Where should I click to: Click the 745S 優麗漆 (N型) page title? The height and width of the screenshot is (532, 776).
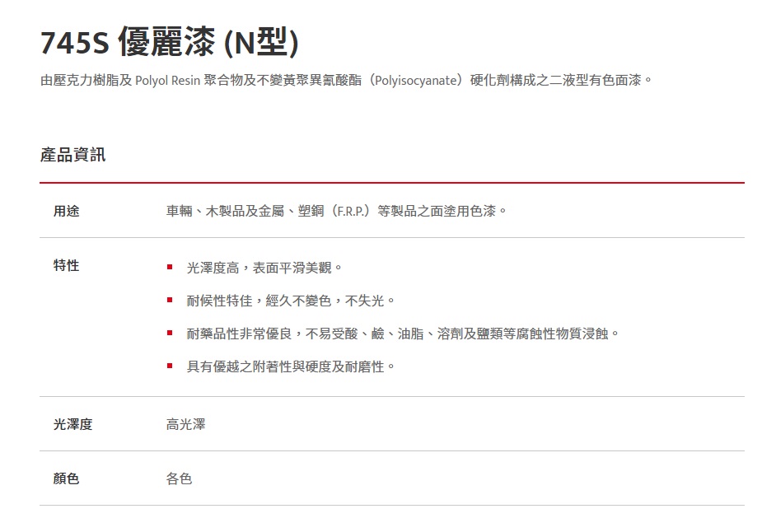point(169,43)
